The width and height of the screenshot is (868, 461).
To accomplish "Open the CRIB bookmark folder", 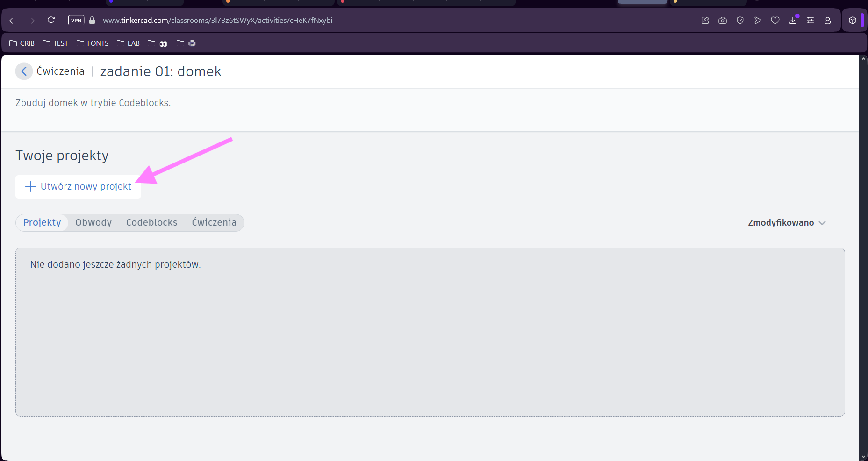I will click(x=22, y=43).
